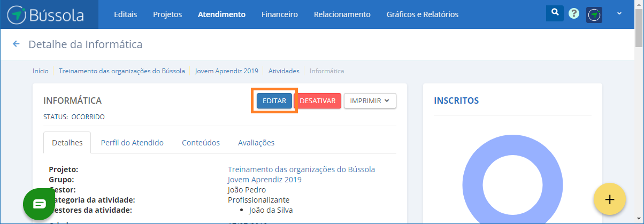
Task: Click the DESATIVAR button
Action: coord(318,101)
